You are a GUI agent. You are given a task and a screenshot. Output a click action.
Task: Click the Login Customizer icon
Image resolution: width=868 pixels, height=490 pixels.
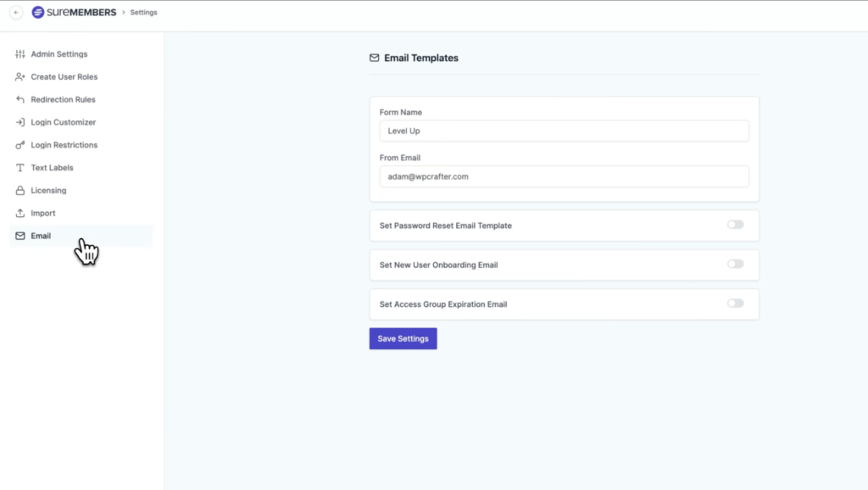(19, 123)
